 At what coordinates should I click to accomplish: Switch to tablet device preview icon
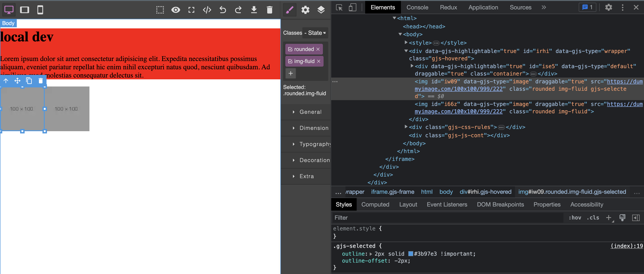25,10
